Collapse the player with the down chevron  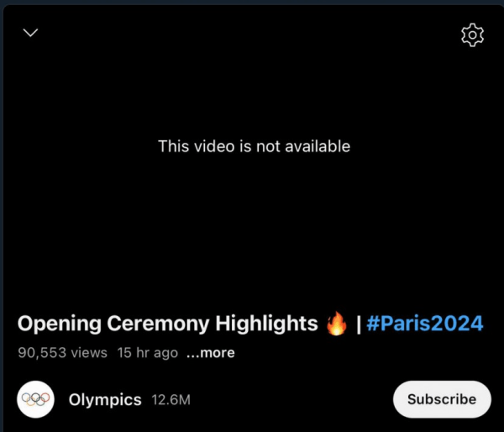click(30, 33)
